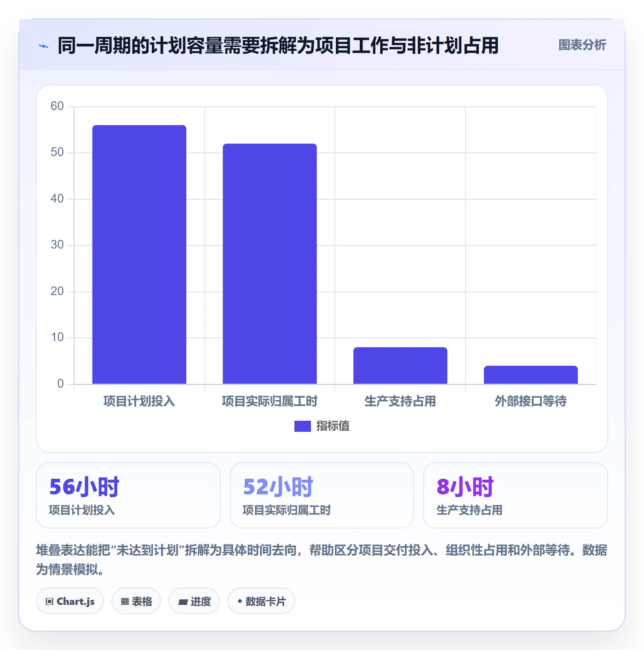Click the 数据卡片 chip diamond icon
The image size is (644, 650).
(240, 601)
